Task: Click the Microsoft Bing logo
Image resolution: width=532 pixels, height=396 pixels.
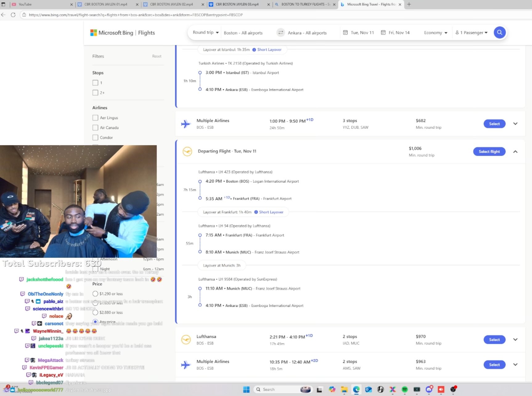Action: [x=112, y=33]
